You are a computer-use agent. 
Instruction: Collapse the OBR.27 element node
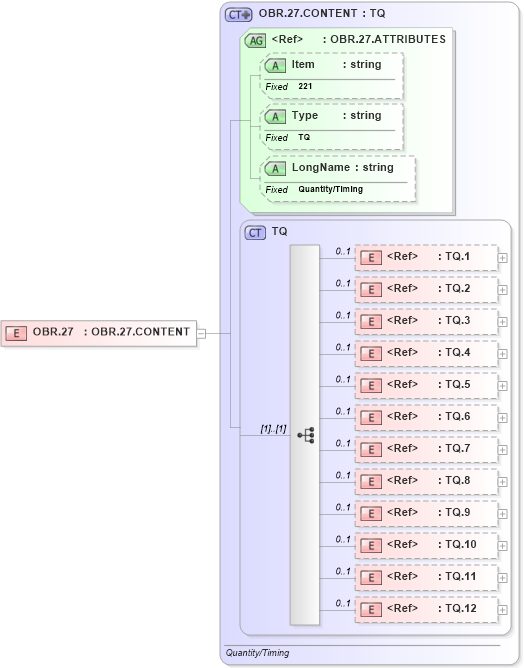click(202, 334)
